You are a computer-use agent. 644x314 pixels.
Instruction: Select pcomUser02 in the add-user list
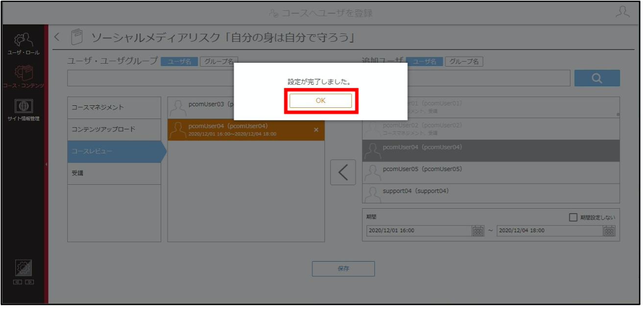pos(491,128)
